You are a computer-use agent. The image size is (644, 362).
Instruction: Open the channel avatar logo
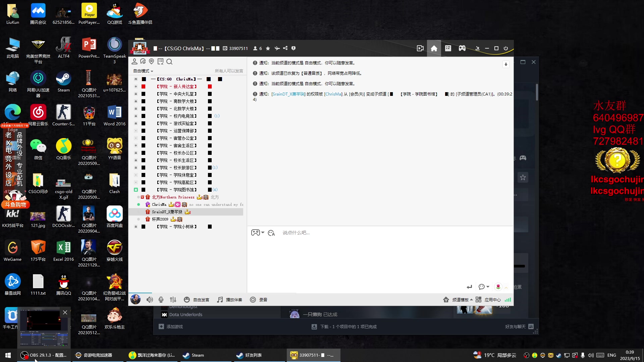point(140,48)
